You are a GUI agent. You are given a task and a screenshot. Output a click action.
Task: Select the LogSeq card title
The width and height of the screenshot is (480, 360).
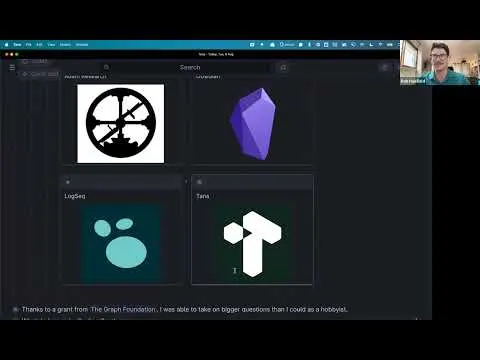[x=75, y=196]
